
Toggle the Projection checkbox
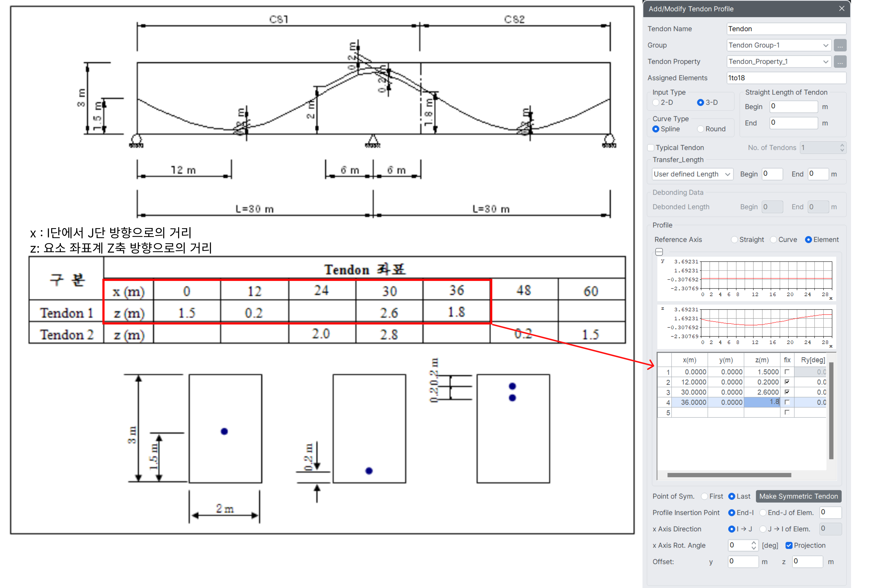pos(789,546)
